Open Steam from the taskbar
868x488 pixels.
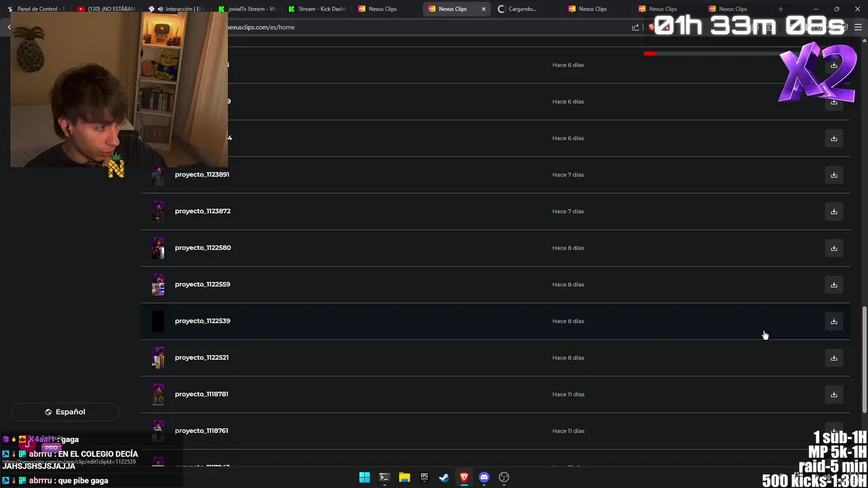[444, 477]
